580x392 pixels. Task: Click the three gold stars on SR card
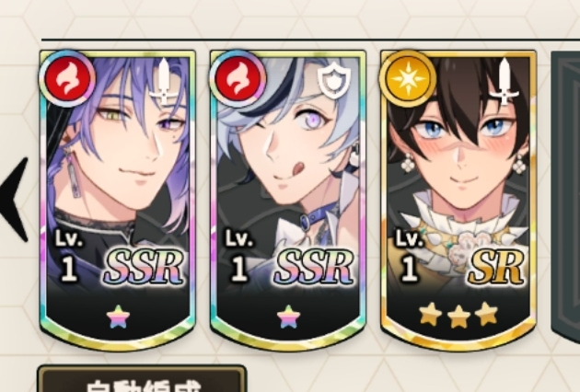pyautogui.click(x=458, y=315)
